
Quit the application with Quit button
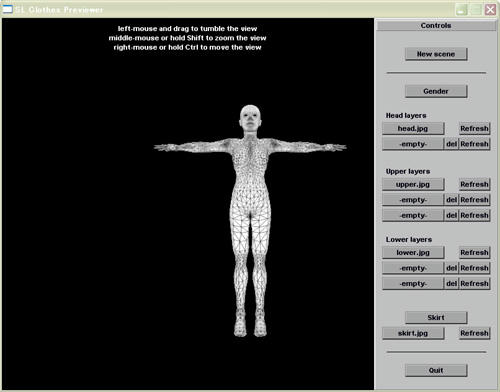pos(436,370)
